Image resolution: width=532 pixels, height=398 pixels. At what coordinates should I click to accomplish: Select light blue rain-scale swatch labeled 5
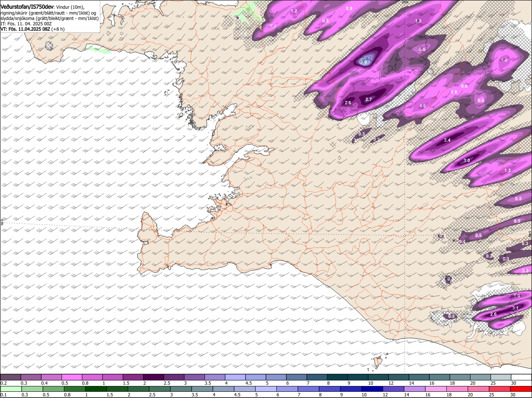coord(266,389)
